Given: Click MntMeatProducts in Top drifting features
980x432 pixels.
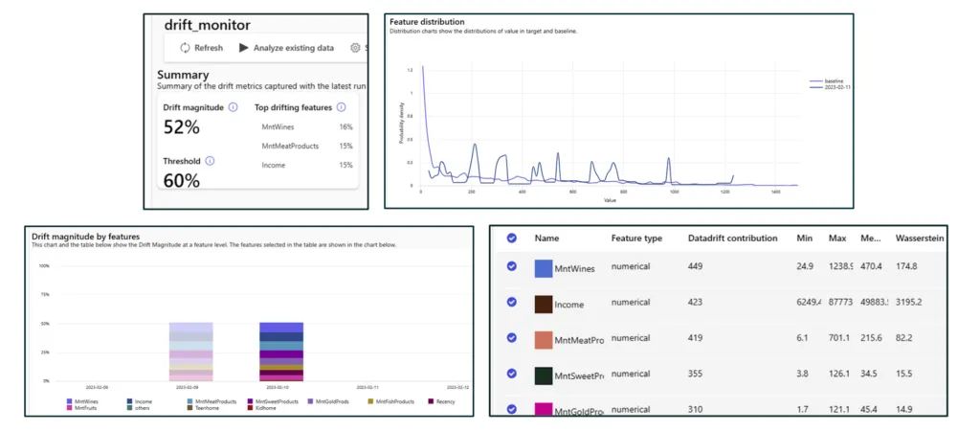Looking at the screenshot, I should 291,146.
